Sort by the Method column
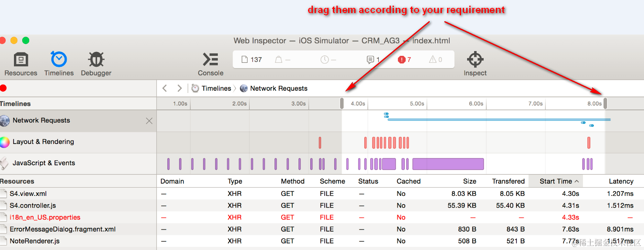The height and width of the screenshot is (250, 644). [292, 181]
